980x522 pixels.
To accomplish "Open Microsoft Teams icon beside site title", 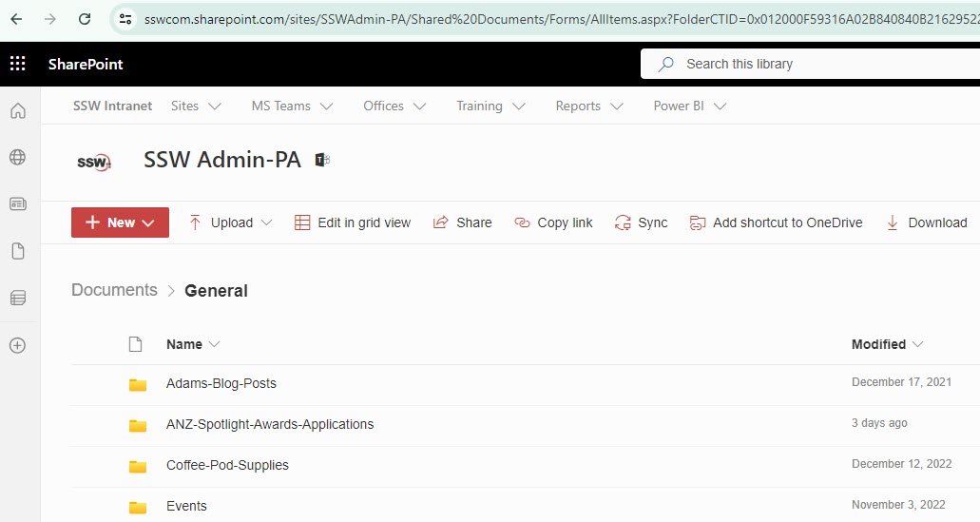I will 322,160.
